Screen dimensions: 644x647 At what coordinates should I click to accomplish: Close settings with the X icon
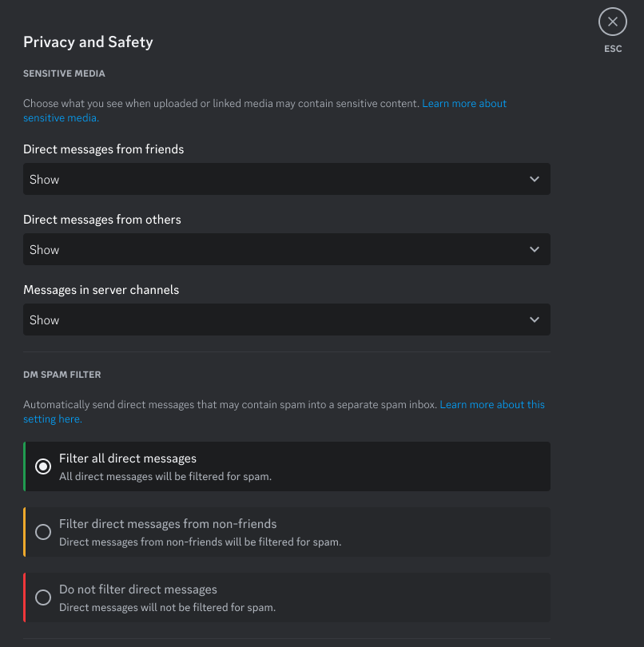[612, 22]
